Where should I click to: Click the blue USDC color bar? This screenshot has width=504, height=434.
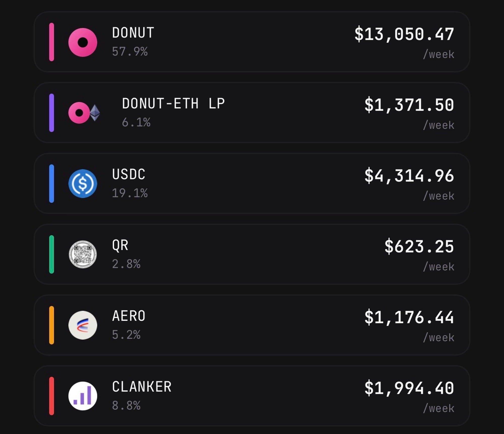click(51, 183)
